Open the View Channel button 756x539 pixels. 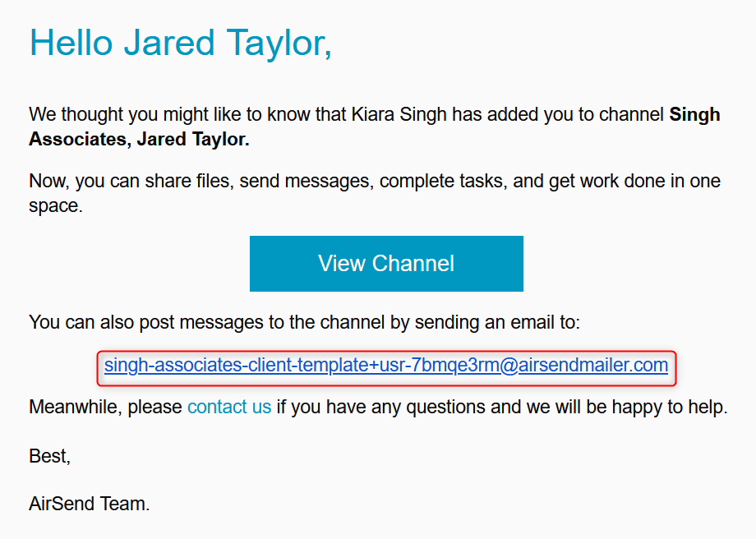coord(386,264)
